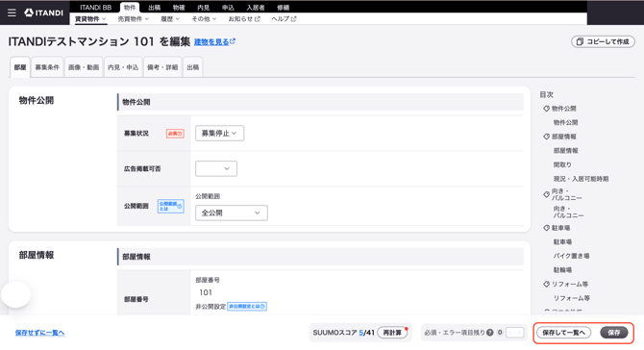Switch to the 内見・申込 tab
The height and width of the screenshot is (350, 644).
(123, 67)
